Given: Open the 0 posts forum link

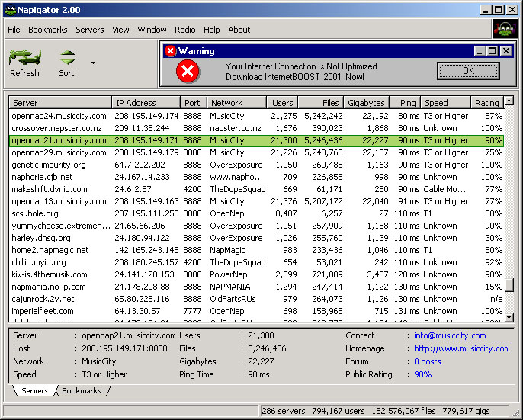Looking at the screenshot, I should (x=427, y=361).
